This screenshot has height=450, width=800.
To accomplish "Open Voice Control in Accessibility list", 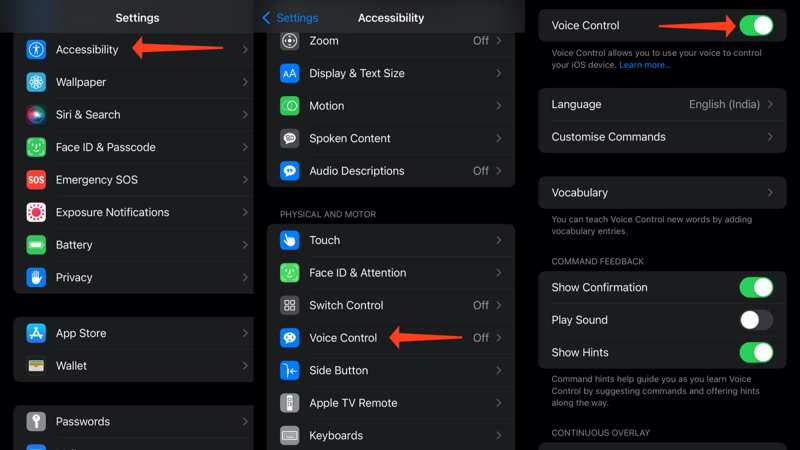I will [391, 338].
